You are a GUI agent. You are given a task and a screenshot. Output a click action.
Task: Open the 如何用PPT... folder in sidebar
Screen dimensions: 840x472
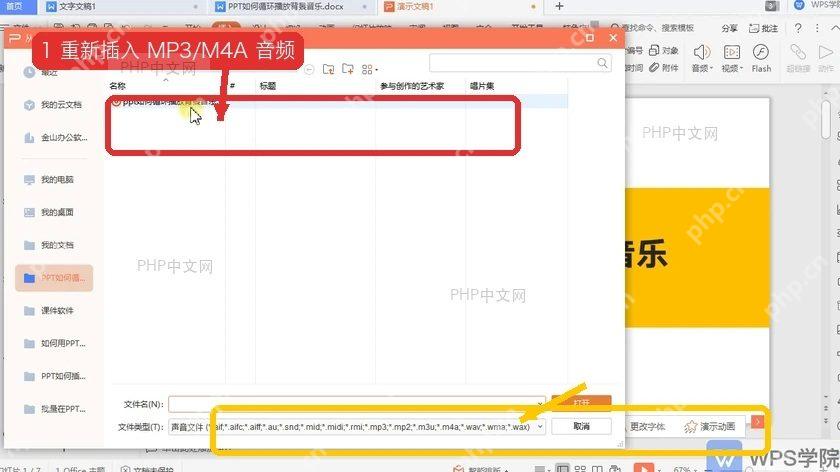55,343
